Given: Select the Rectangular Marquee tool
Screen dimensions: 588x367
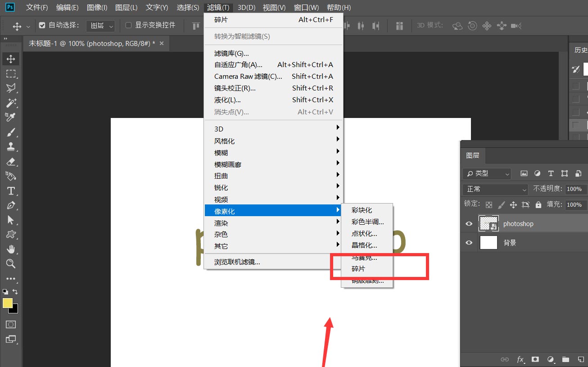Looking at the screenshot, I should [x=11, y=73].
